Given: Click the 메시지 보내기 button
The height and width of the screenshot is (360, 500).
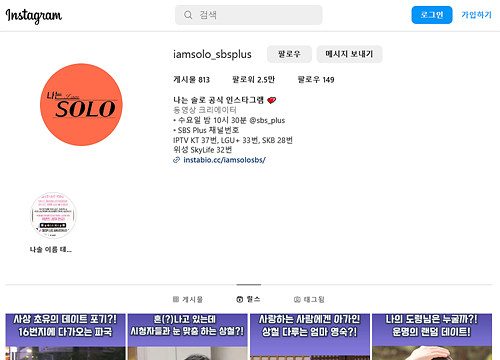Looking at the screenshot, I should [x=349, y=54].
